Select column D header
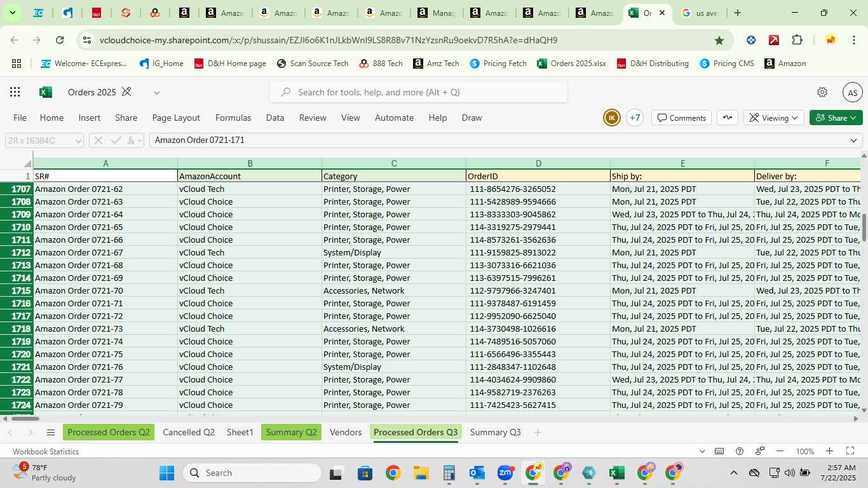The height and width of the screenshot is (488, 868). [538, 164]
